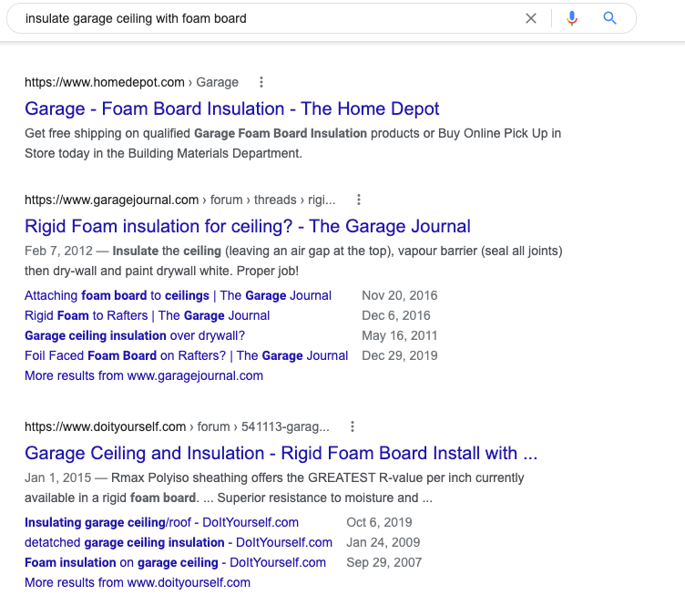
Task: Open Foam insulation on garage ceiling sublink
Action: (175, 562)
